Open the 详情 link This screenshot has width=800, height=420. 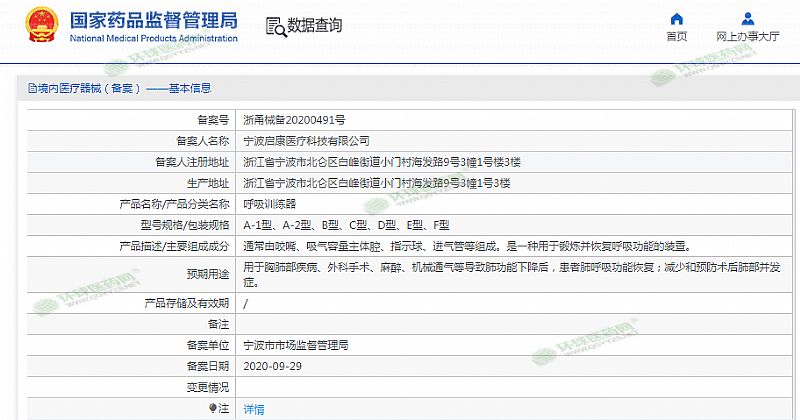coord(254,409)
